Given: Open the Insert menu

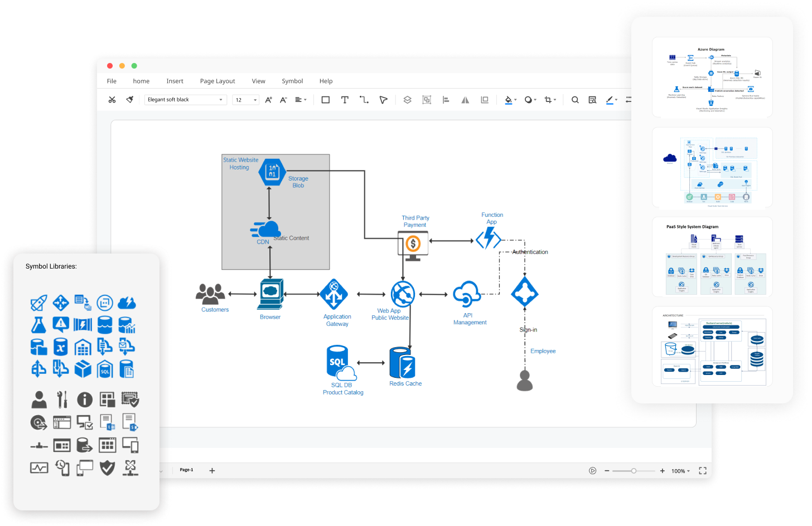Looking at the screenshot, I should (175, 81).
